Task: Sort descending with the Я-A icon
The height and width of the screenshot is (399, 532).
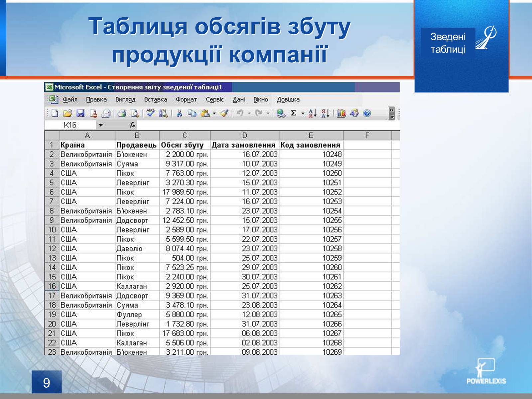Action: click(325, 114)
